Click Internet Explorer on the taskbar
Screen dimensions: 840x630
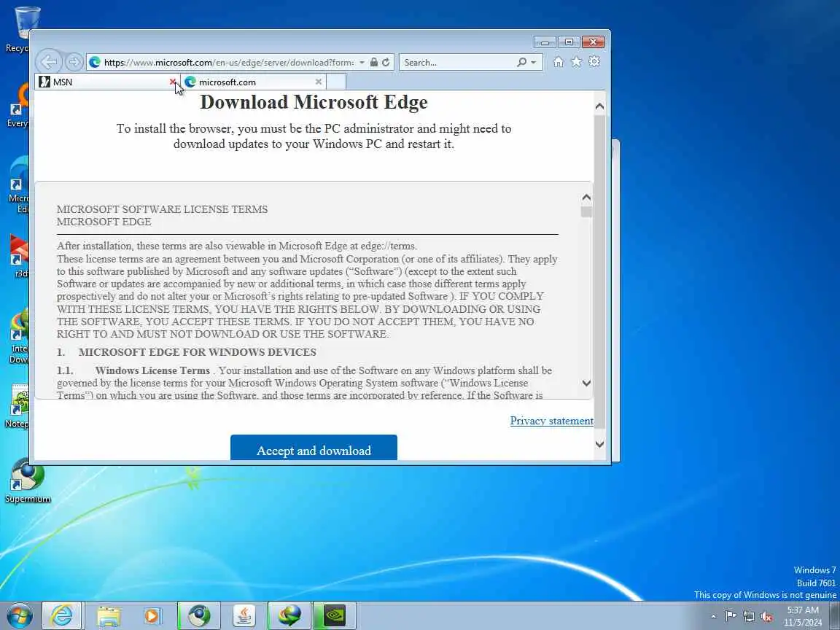click(x=61, y=615)
